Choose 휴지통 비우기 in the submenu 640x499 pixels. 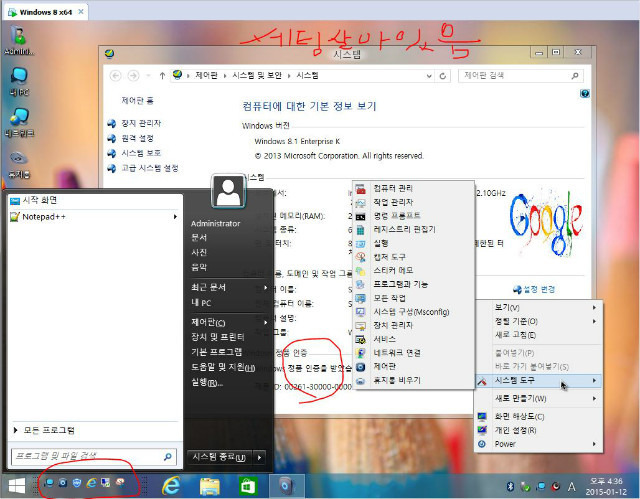coord(413,380)
